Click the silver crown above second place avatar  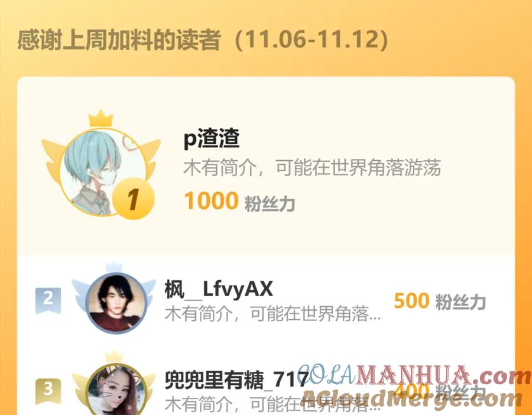tap(114, 267)
